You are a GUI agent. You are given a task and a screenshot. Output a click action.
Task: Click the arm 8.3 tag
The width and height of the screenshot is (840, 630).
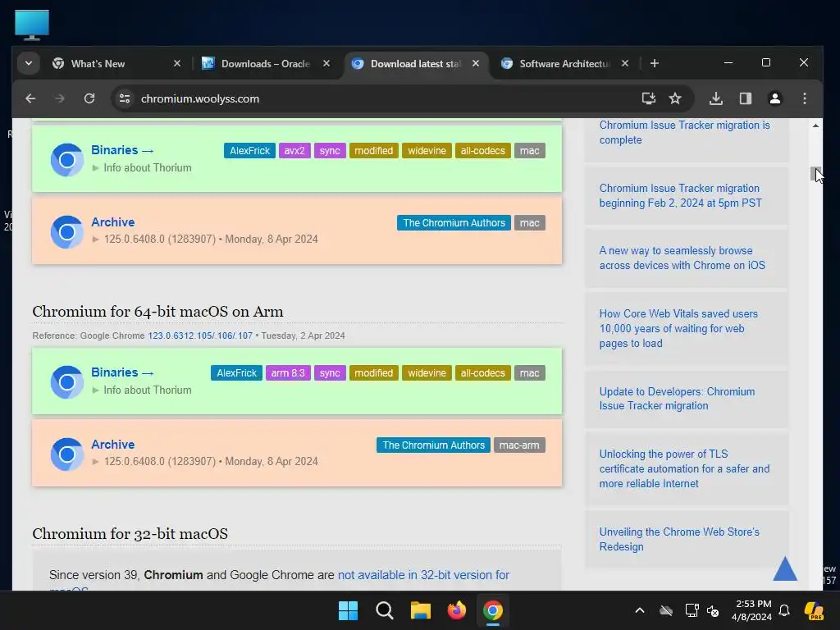click(x=288, y=373)
